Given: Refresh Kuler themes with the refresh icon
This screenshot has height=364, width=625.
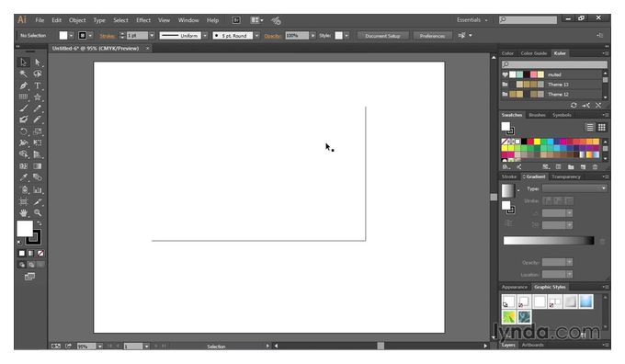Looking at the screenshot, I should tap(574, 105).
